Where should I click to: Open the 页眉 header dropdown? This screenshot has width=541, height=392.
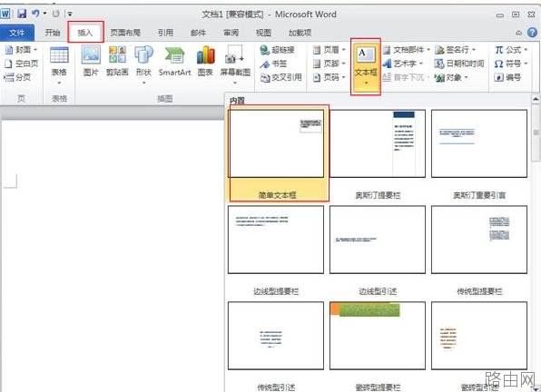coord(330,50)
